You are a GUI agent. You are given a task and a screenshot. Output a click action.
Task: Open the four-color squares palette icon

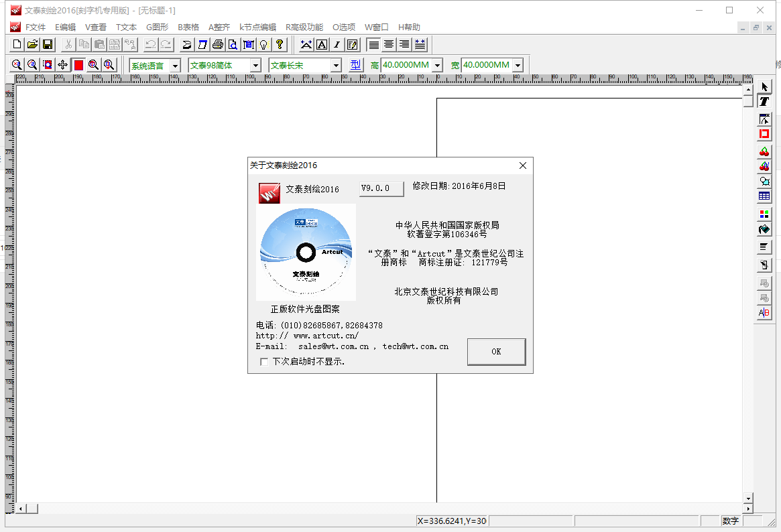[764, 214]
